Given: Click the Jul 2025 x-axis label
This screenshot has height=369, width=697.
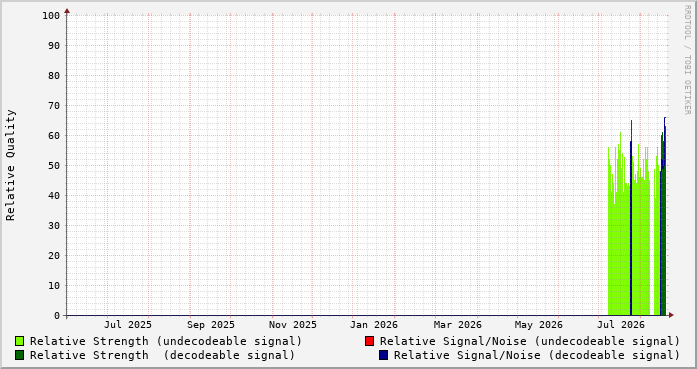Looking at the screenshot, I should (x=128, y=325).
